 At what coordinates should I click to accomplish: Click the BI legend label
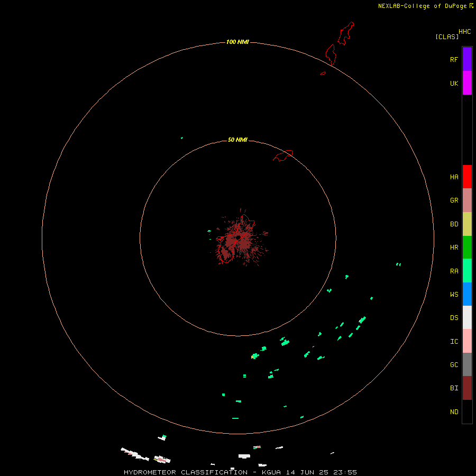[x=454, y=388]
